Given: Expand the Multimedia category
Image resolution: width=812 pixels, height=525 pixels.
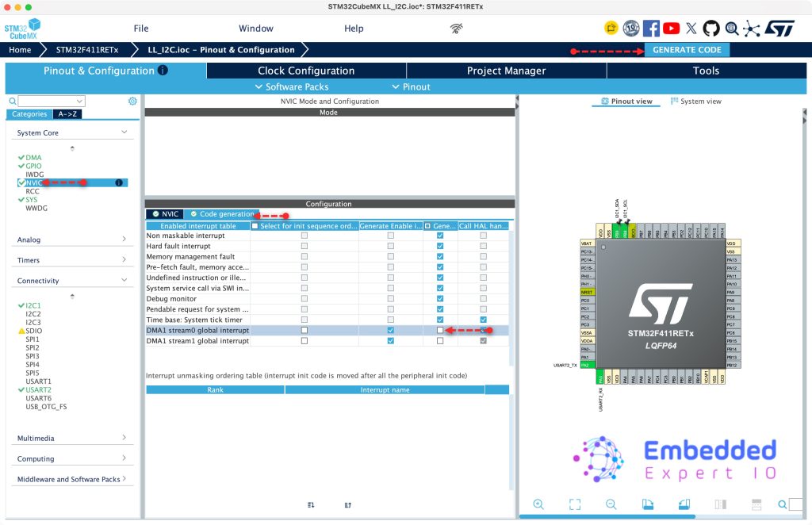Looking at the screenshot, I should coord(72,438).
